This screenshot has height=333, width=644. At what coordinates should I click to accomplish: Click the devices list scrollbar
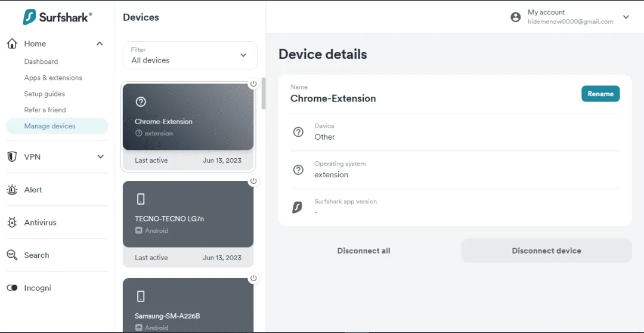(x=264, y=93)
